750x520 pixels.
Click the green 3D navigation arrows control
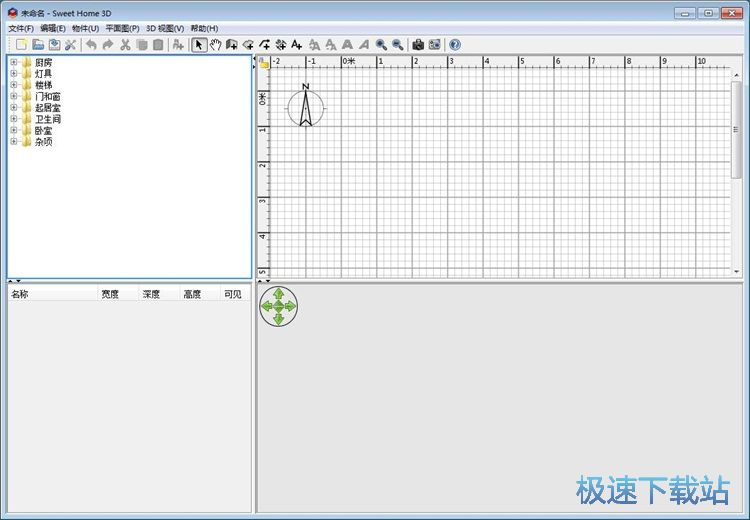point(278,306)
